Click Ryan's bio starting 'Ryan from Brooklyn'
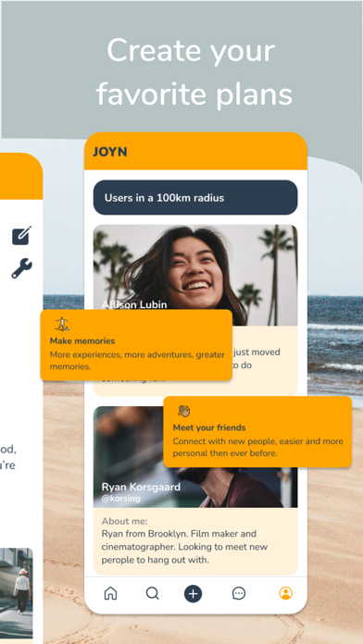The width and height of the screenshot is (363, 644). point(184,547)
